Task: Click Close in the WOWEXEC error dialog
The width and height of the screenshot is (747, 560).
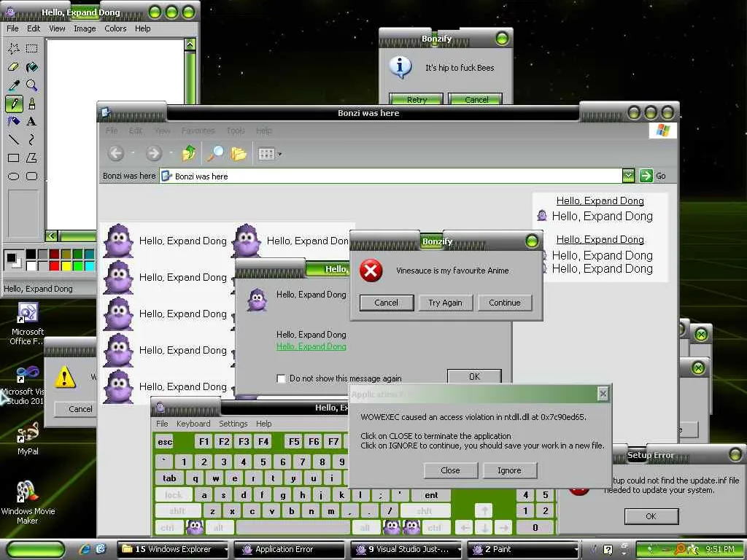Action: click(x=450, y=470)
